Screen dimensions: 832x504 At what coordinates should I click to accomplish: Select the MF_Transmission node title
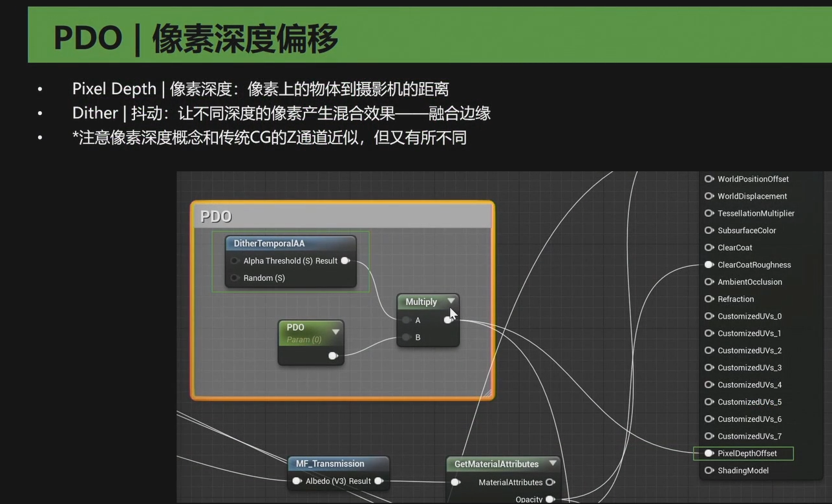330,463
